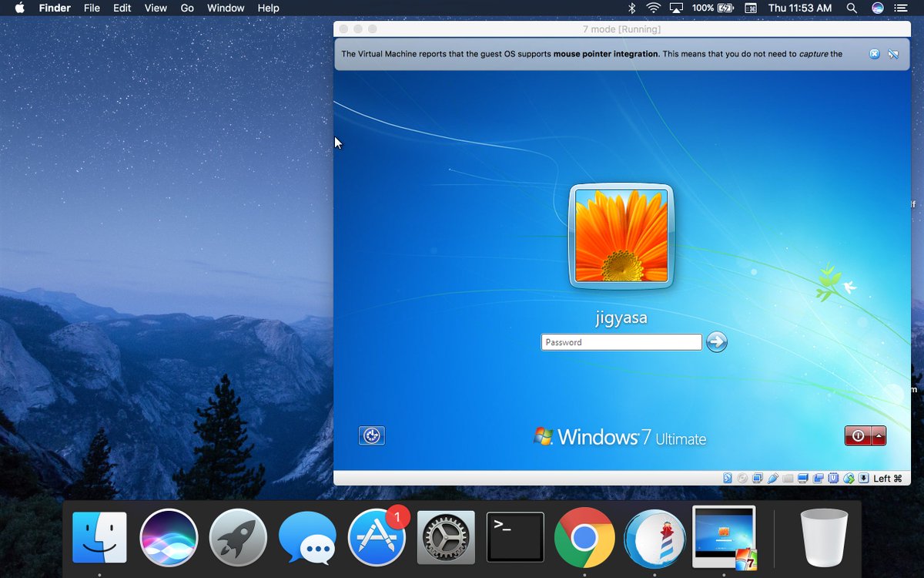Viewport: 924px width, 578px height.
Task: Open Terminal from the Dock
Action: (515, 537)
